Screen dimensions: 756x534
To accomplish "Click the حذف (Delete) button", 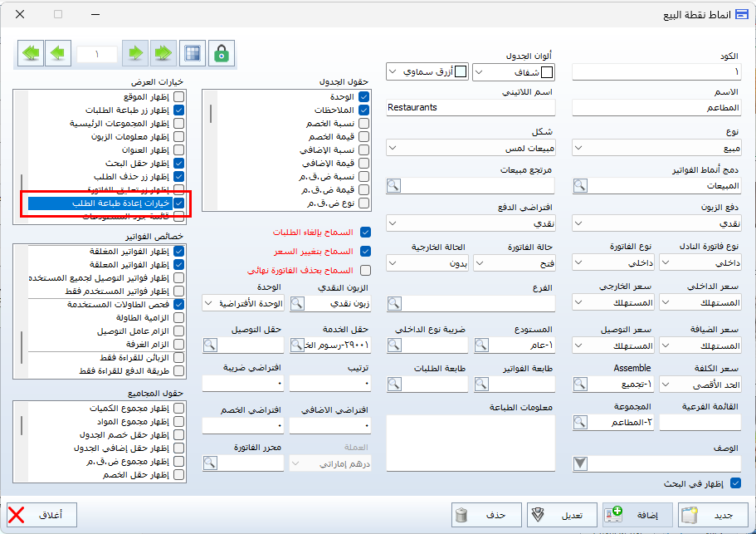I will (486, 514).
